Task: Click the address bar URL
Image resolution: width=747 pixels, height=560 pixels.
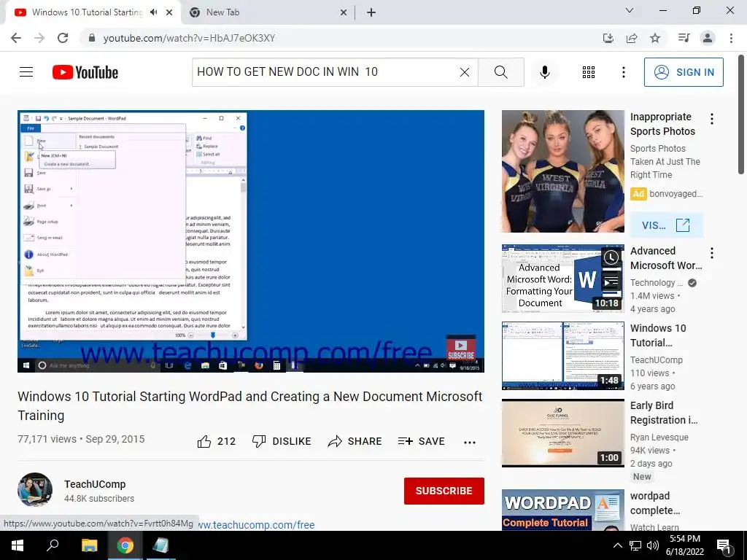Action: [x=189, y=38]
